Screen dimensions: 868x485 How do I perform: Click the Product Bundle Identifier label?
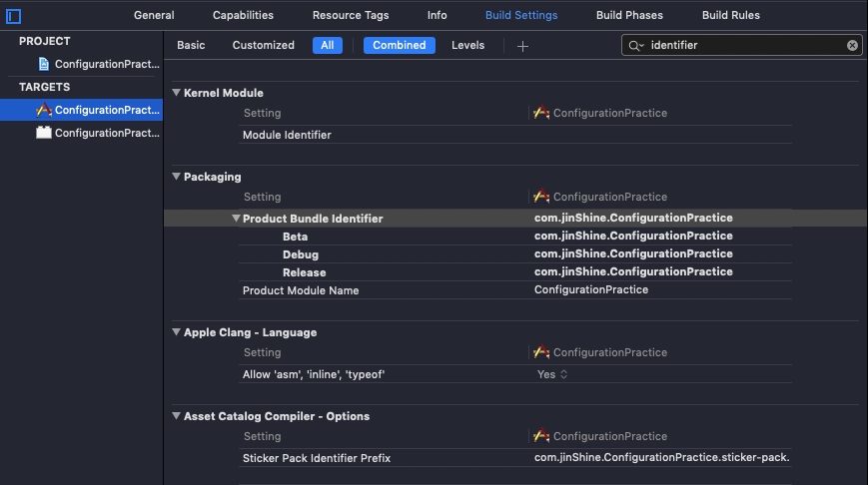[313, 219]
